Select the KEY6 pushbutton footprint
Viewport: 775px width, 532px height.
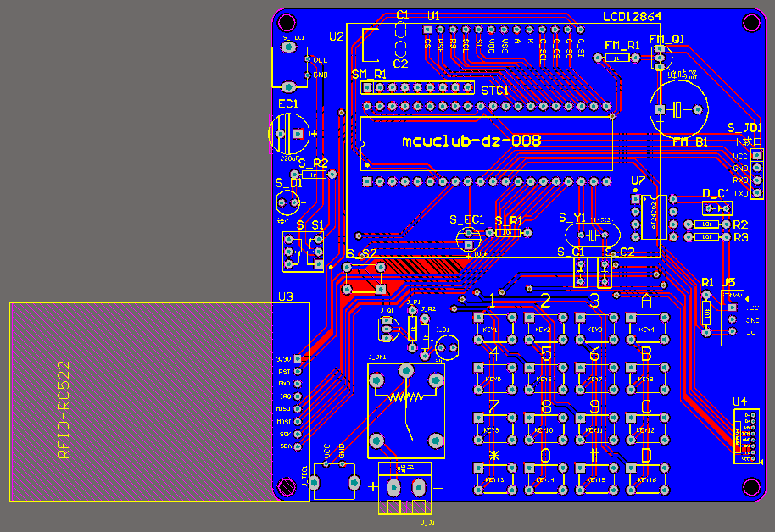pyautogui.click(x=546, y=379)
